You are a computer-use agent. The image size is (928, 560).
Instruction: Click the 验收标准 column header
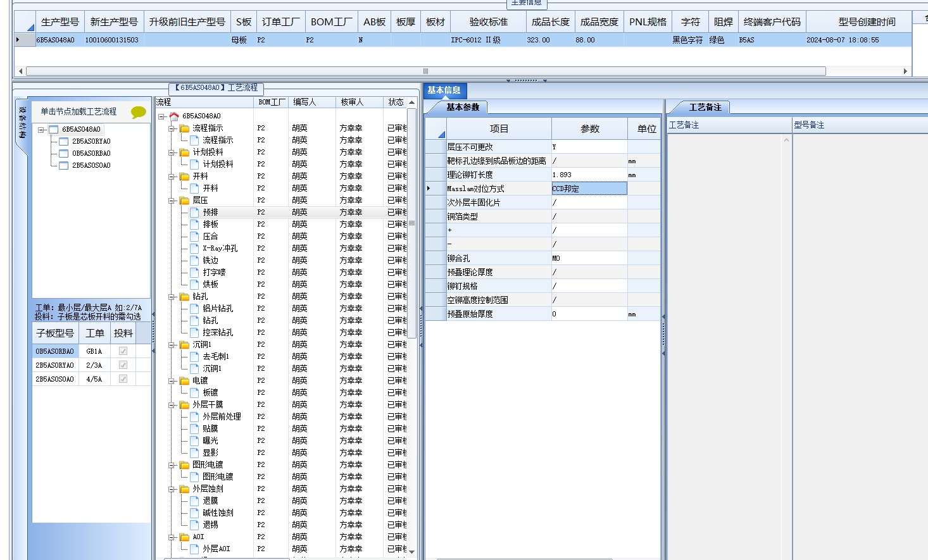488,22
